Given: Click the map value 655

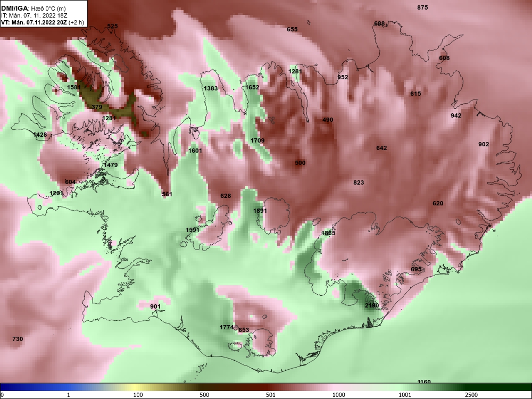Looking at the screenshot, I should point(292,29).
